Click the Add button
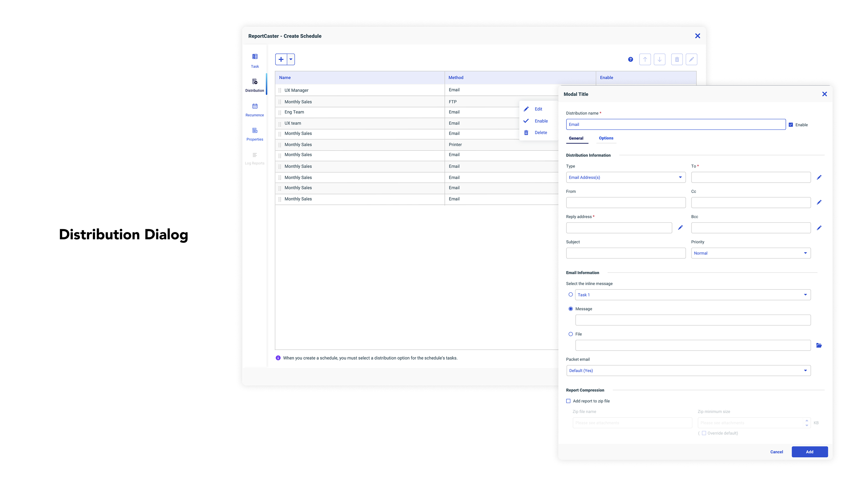 coord(809,452)
